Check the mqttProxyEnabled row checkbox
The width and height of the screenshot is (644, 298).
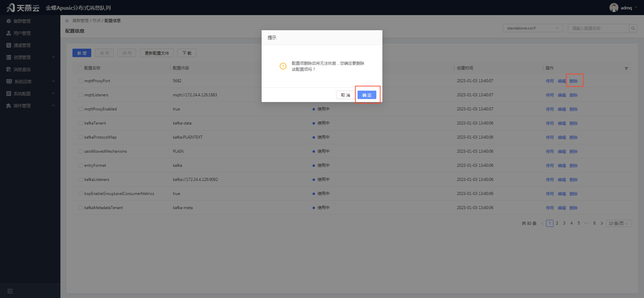[x=80, y=109]
